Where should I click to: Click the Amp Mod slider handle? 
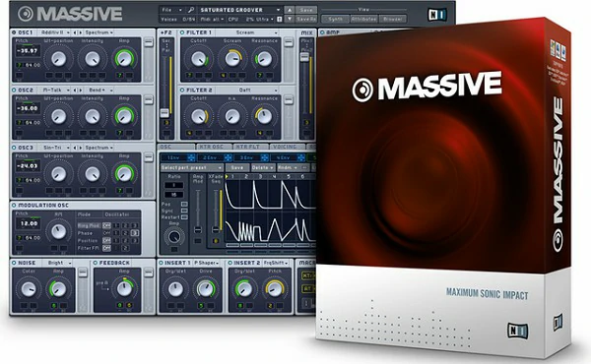click(198, 229)
